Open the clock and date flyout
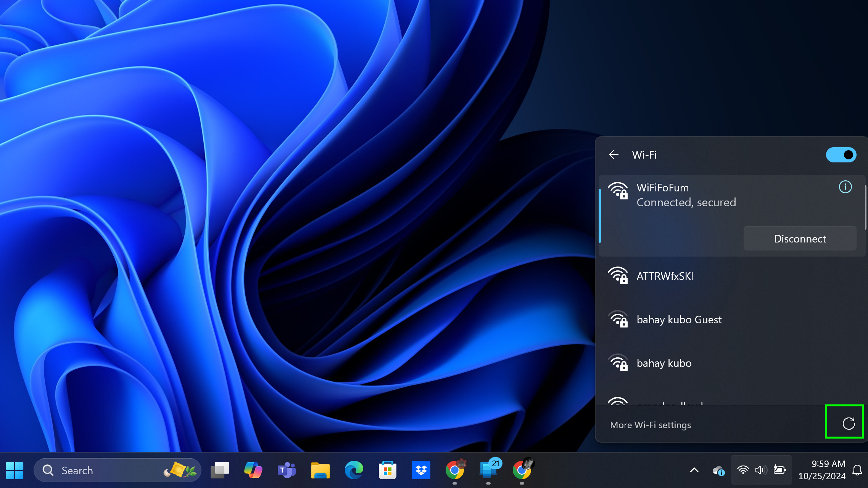Screen dimensions: 868x488 [821, 470]
